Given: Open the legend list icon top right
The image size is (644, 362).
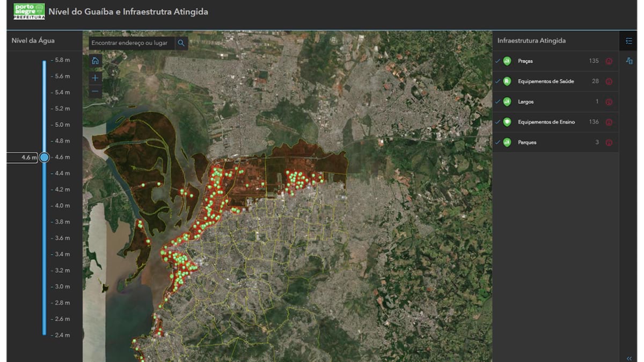Looking at the screenshot, I should pyautogui.click(x=630, y=40).
